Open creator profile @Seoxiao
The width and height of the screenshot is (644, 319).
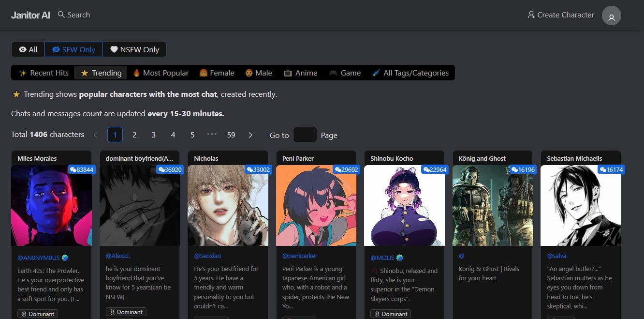pyautogui.click(x=207, y=256)
